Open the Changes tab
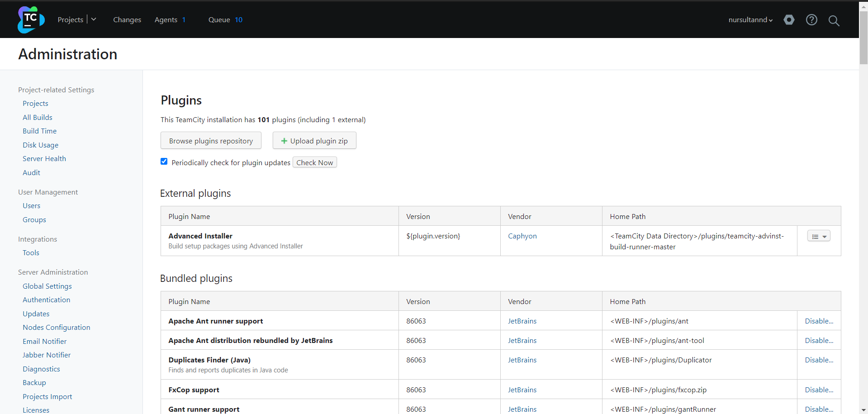 coord(127,20)
